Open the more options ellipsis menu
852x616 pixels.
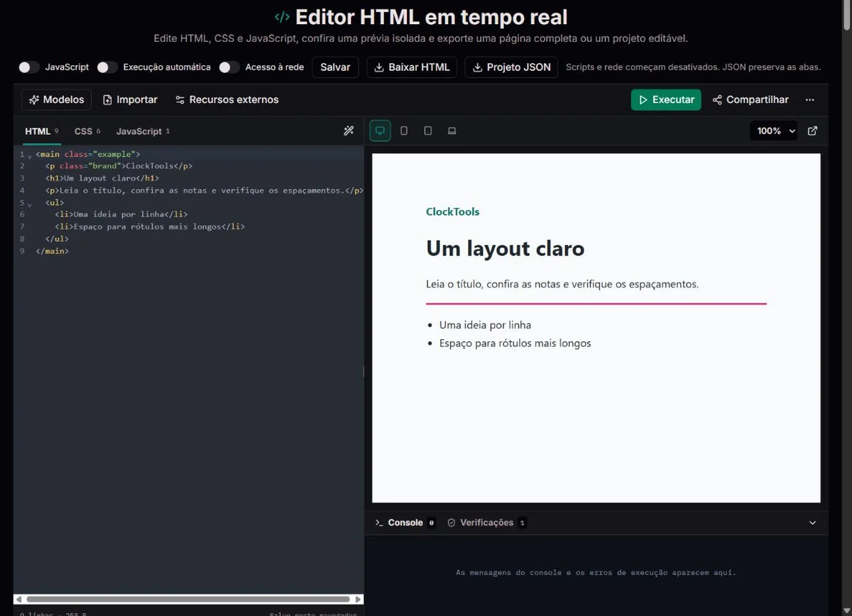tap(810, 100)
